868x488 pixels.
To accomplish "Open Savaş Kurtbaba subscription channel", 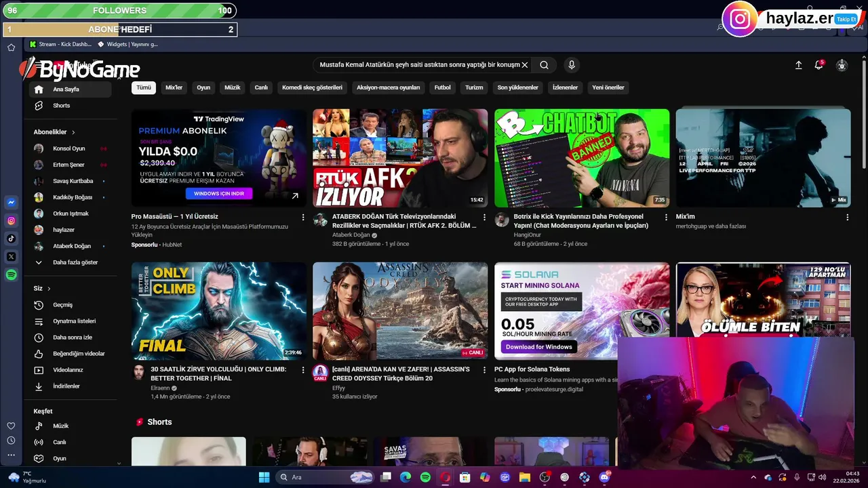I will [x=70, y=181].
